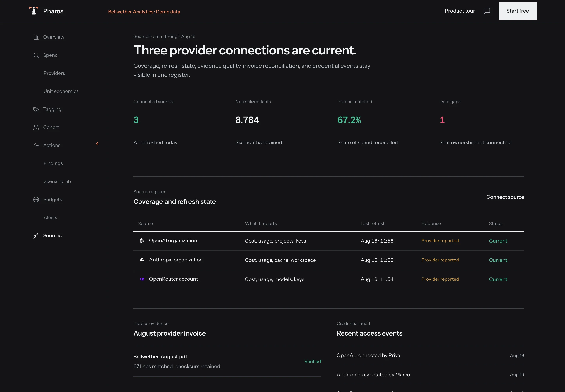Open Scenario lab in the sidebar
Viewport: 565px width, 392px height.
[57, 181]
